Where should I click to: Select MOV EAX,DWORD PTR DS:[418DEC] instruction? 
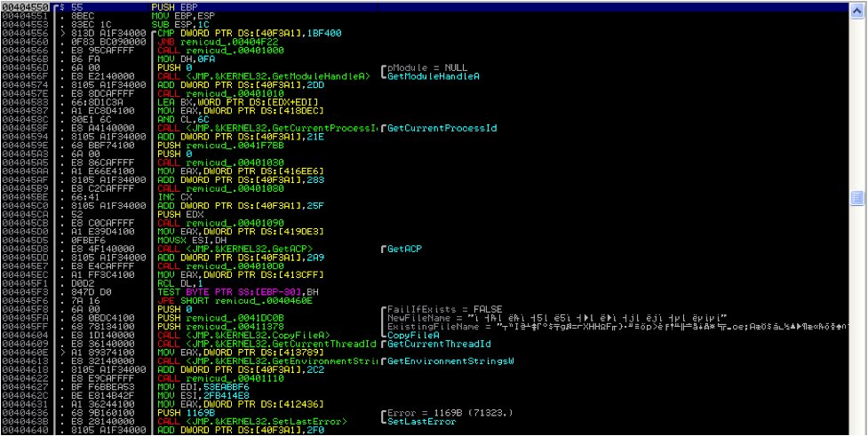tap(241, 111)
